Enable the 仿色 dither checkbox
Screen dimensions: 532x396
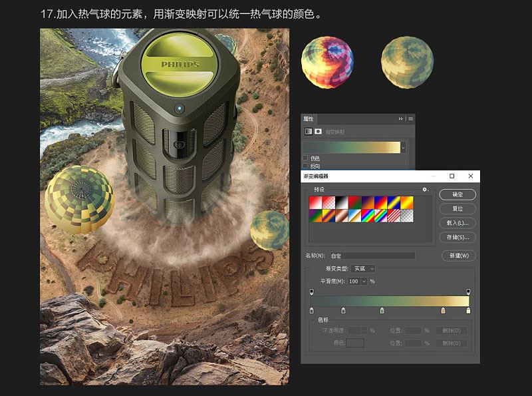tap(304, 156)
